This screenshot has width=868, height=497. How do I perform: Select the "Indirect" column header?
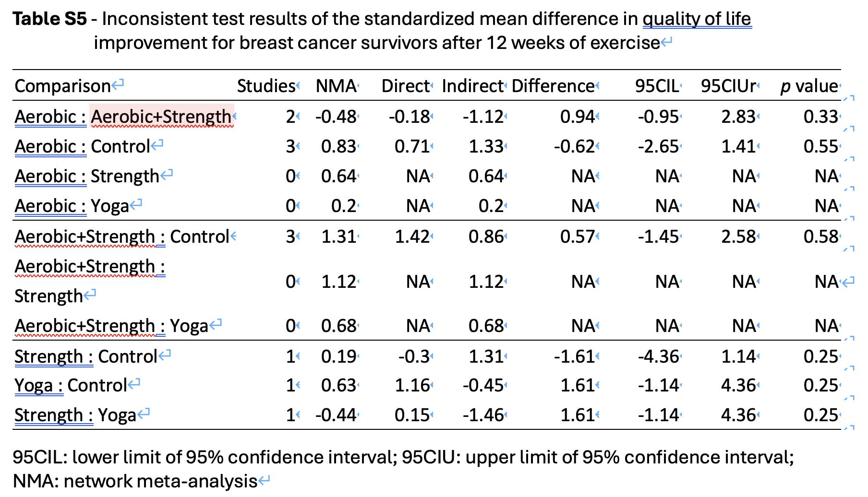point(472,86)
